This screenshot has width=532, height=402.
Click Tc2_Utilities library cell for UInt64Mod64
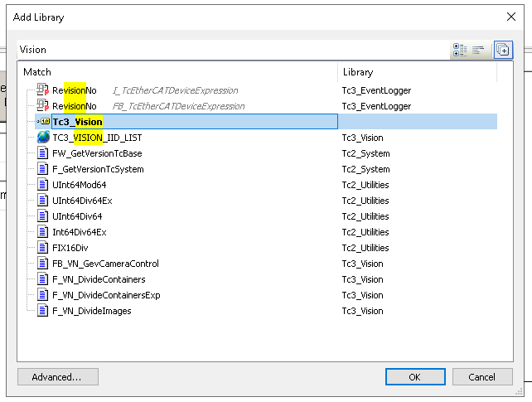pyautogui.click(x=365, y=185)
